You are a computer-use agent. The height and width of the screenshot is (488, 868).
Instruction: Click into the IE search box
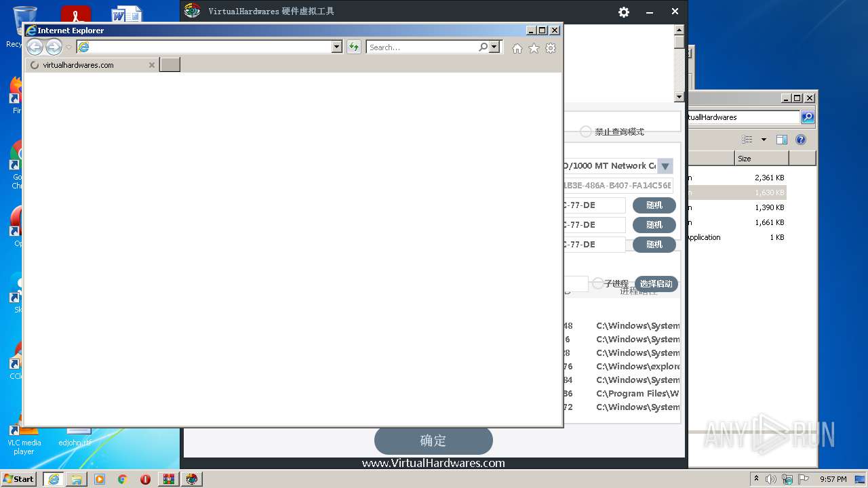pos(422,47)
